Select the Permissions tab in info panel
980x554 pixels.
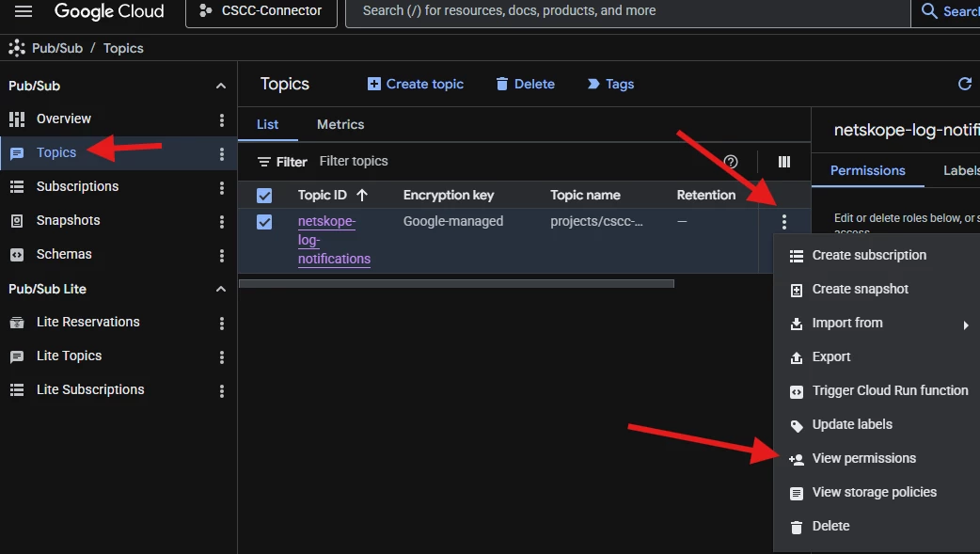click(x=867, y=170)
